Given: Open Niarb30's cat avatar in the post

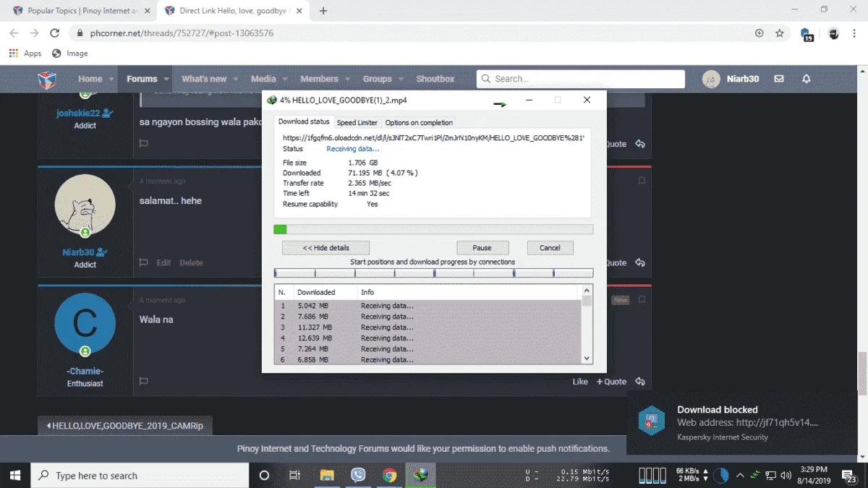Looking at the screenshot, I should pos(85,205).
